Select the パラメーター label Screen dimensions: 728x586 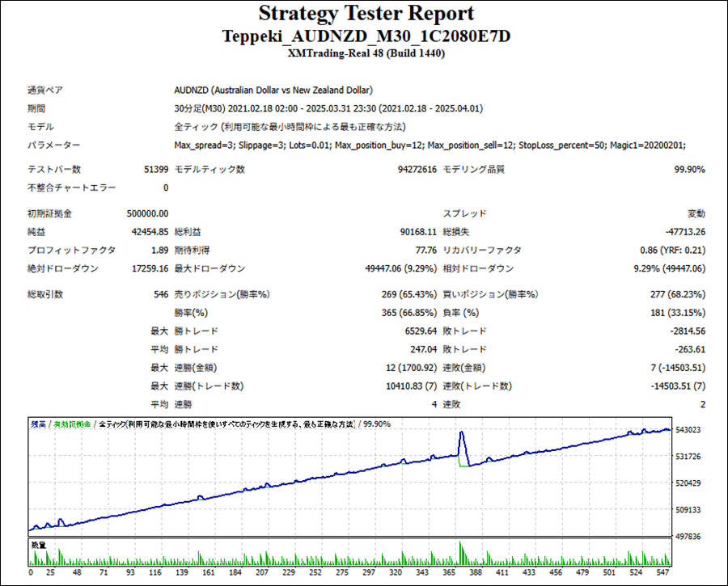(x=54, y=145)
